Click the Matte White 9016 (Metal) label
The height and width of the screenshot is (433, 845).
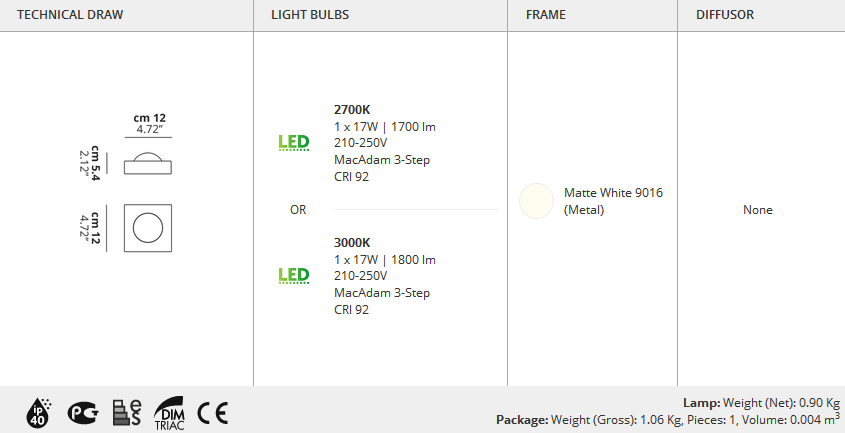613,201
